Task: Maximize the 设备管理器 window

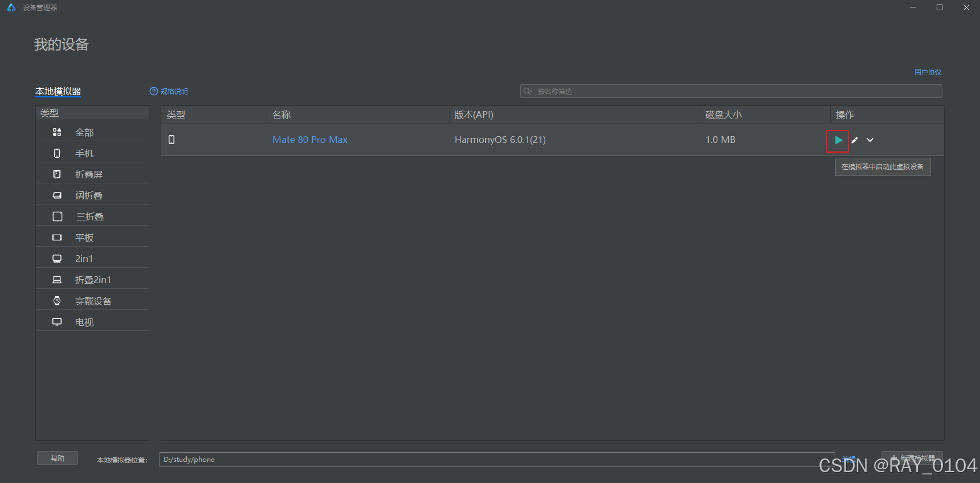Action: click(x=940, y=7)
